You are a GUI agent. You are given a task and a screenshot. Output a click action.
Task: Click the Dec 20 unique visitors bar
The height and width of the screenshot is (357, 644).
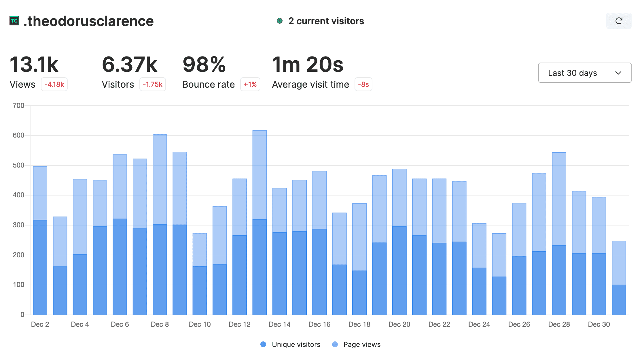[x=399, y=270]
